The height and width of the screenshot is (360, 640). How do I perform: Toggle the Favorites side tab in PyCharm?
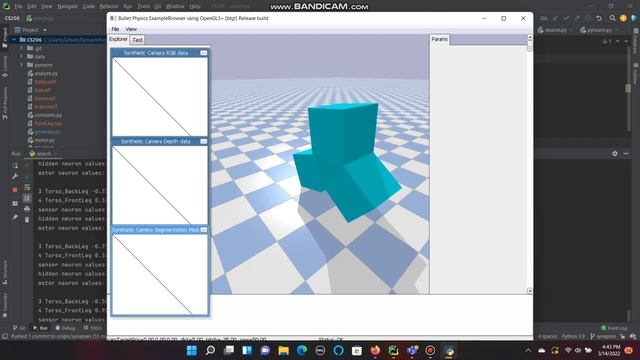[4, 304]
